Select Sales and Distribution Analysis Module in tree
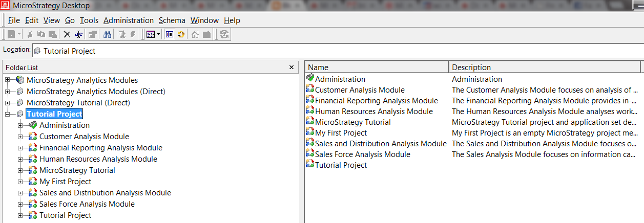This screenshot has width=644, height=223. [x=105, y=193]
